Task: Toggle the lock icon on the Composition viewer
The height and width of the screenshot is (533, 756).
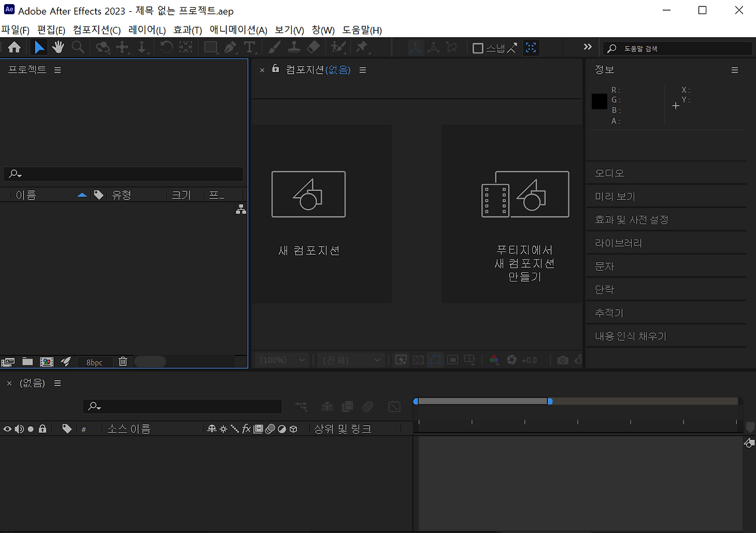Action: [275, 70]
